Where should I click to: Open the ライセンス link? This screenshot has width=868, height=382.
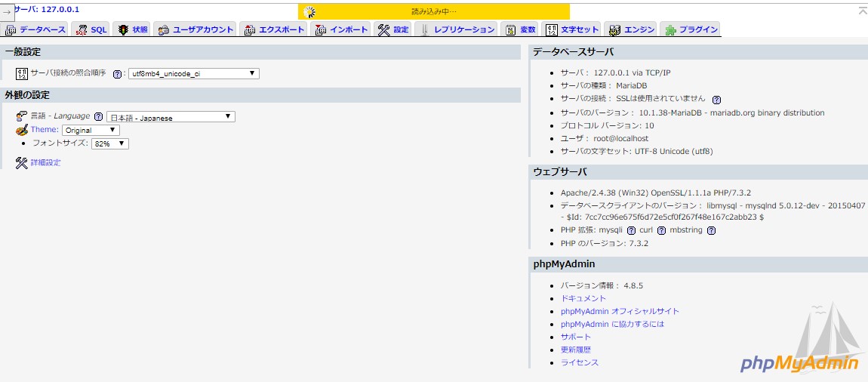[x=580, y=362]
